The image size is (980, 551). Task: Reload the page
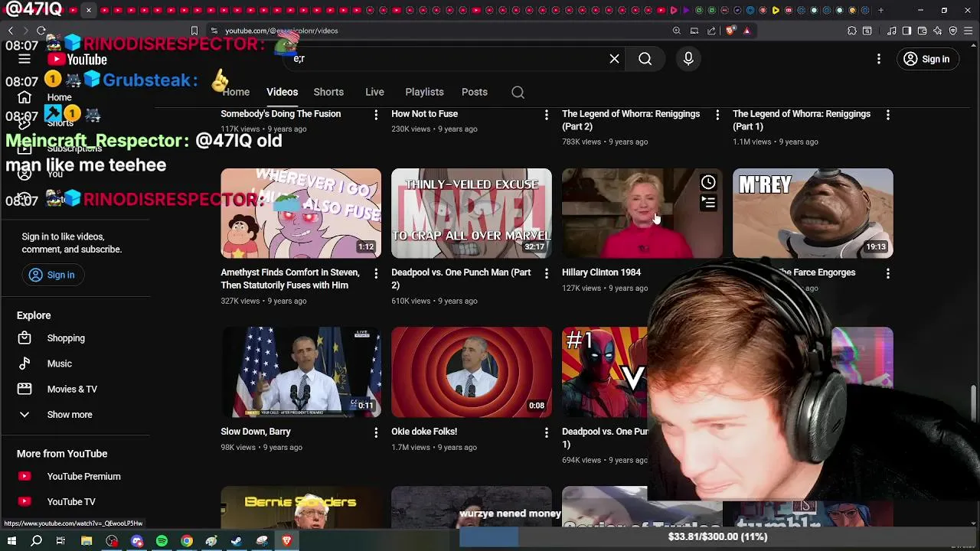41,31
